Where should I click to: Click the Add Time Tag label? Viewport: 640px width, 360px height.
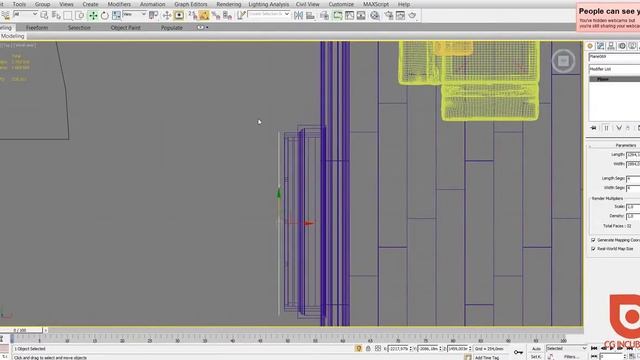[x=487, y=358]
